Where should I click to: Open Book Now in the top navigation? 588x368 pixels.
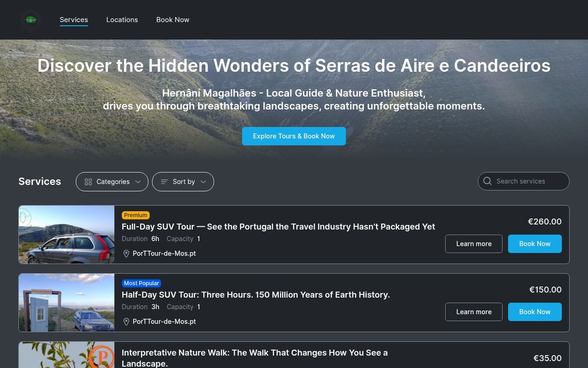pyautogui.click(x=173, y=20)
